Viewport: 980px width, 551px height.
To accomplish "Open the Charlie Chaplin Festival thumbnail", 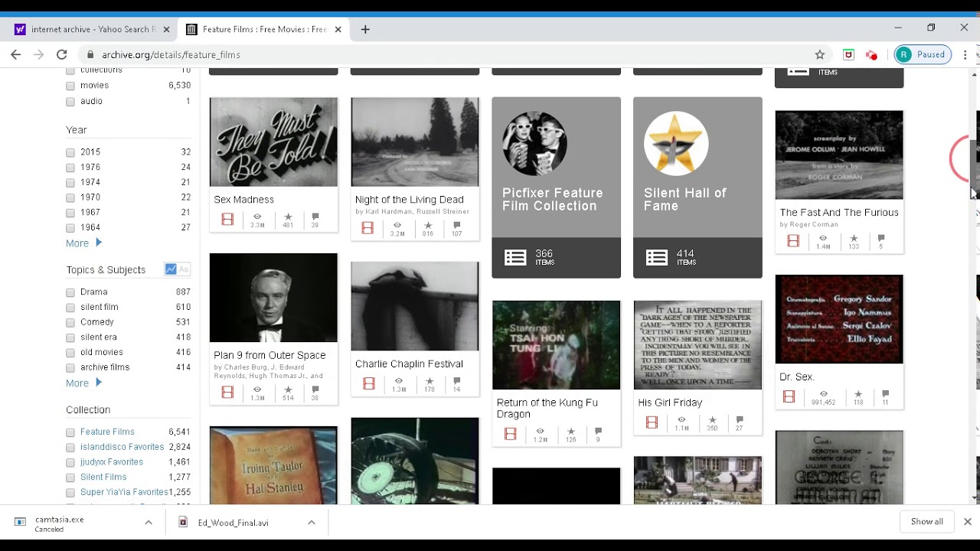I will point(415,306).
